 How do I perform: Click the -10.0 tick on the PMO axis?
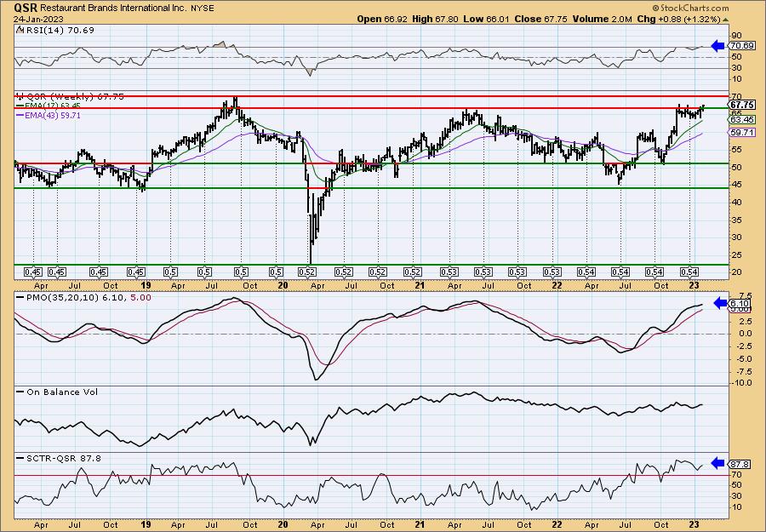coord(741,383)
